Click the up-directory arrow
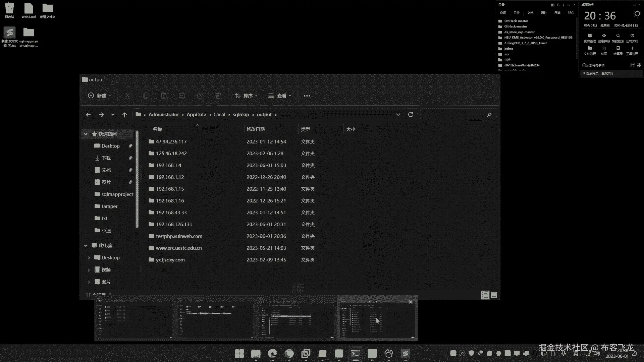The width and height of the screenshot is (644, 362). point(124,115)
